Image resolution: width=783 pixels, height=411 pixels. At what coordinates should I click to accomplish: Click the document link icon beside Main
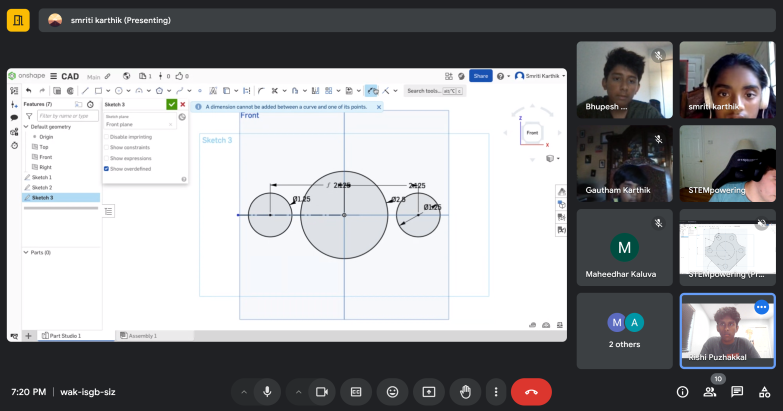coord(107,76)
